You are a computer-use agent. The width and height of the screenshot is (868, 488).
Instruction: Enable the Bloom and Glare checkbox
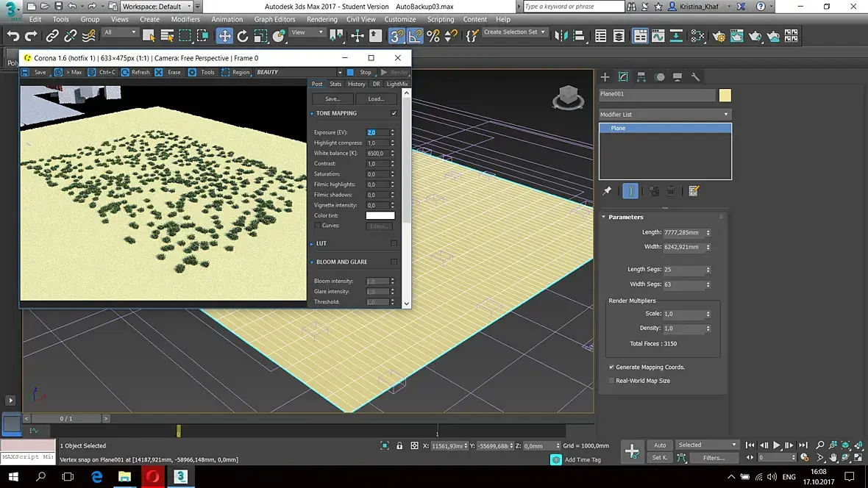point(394,262)
